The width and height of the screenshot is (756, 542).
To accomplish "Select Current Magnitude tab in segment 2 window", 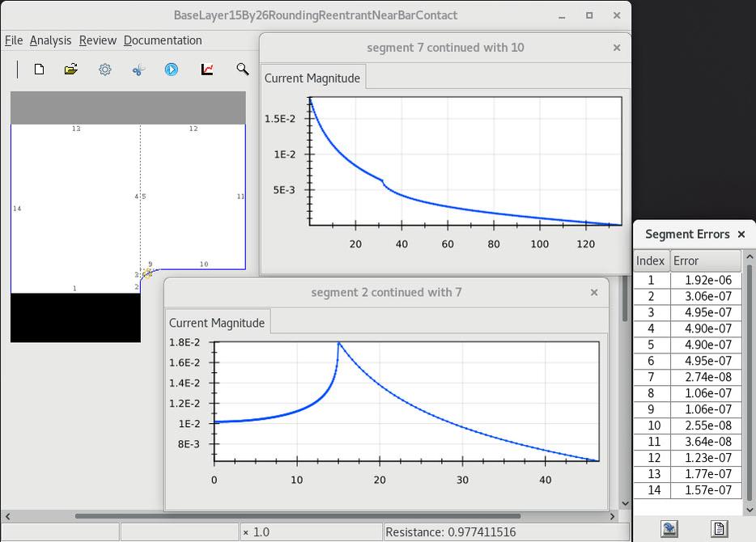I will tap(217, 323).
